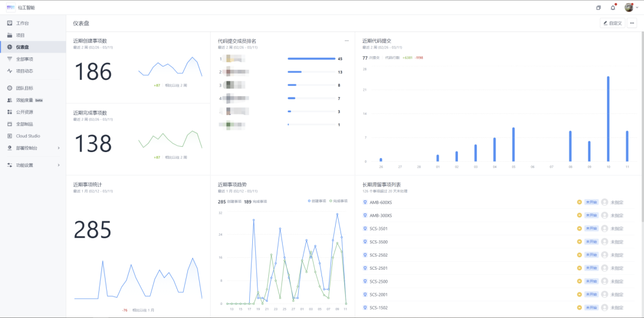Click the 公开资源 grid icon in the sidebar

click(10, 112)
